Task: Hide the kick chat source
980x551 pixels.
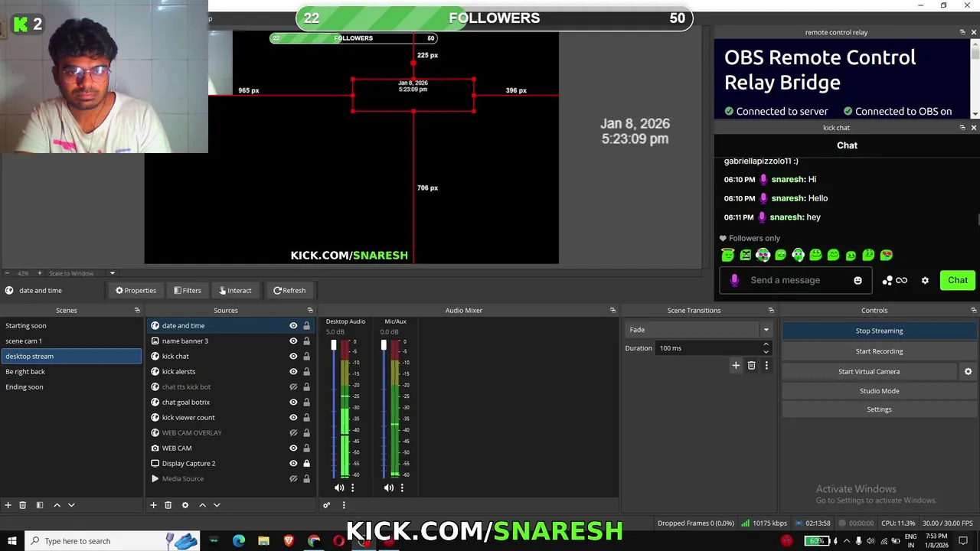Action: click(293, 356)
